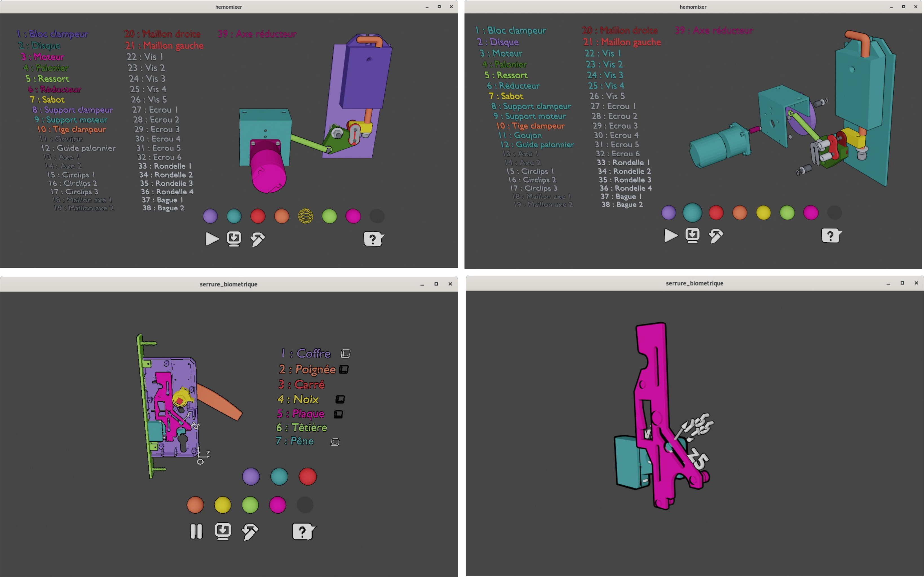Click the yellow wireframe sphere in left hemomixer window
924x577 pixels.
tap(306, 216)
